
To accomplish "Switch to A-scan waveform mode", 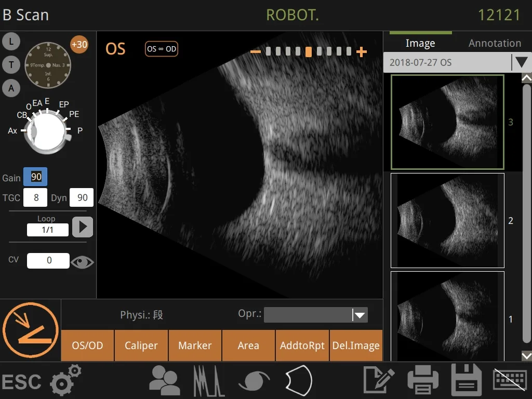I will click(x=209, y=381).
